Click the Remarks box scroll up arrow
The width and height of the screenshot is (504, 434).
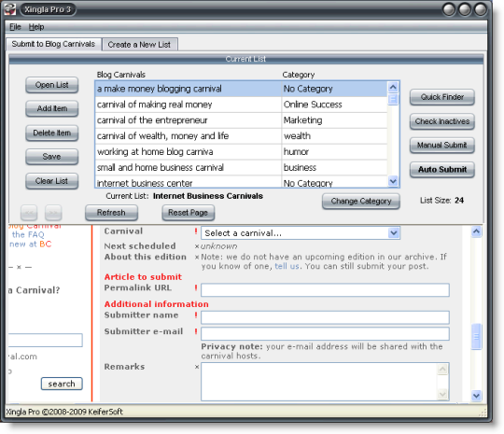442,370
